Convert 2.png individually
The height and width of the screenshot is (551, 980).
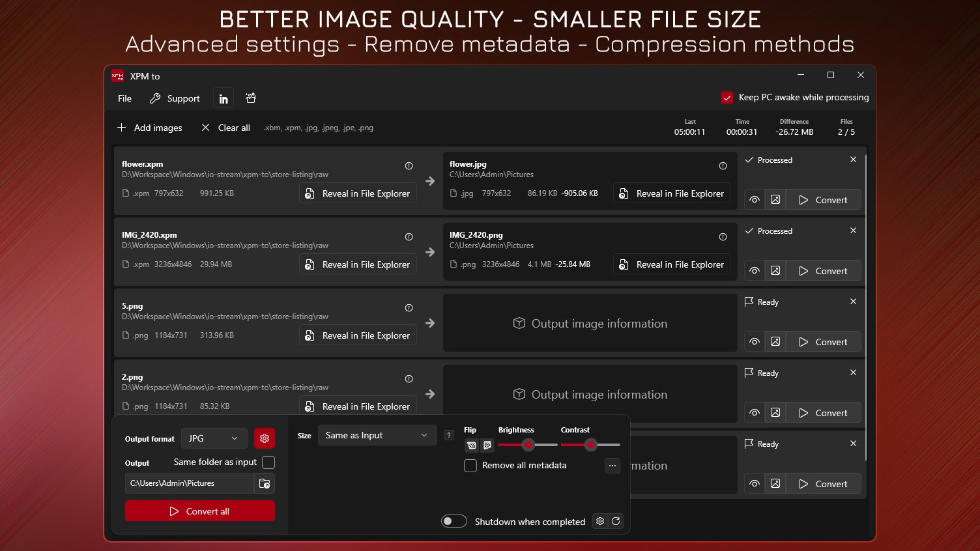tap(824, 413)
